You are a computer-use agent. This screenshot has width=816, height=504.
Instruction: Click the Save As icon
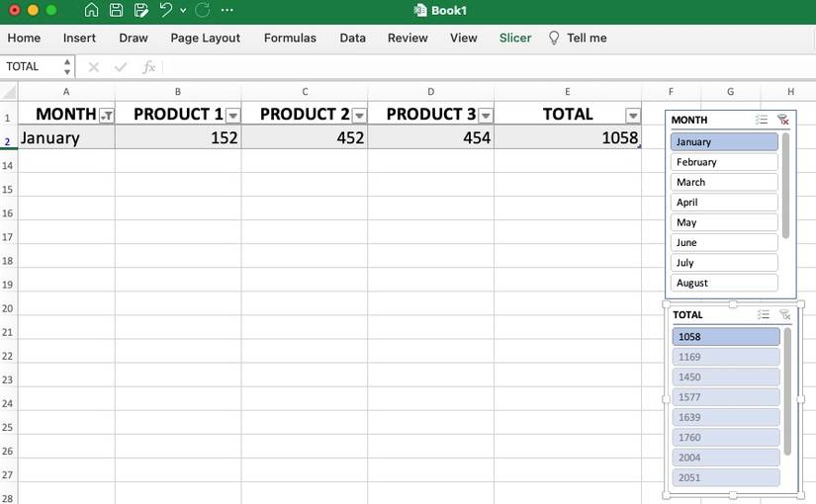(x=140, y=11)
